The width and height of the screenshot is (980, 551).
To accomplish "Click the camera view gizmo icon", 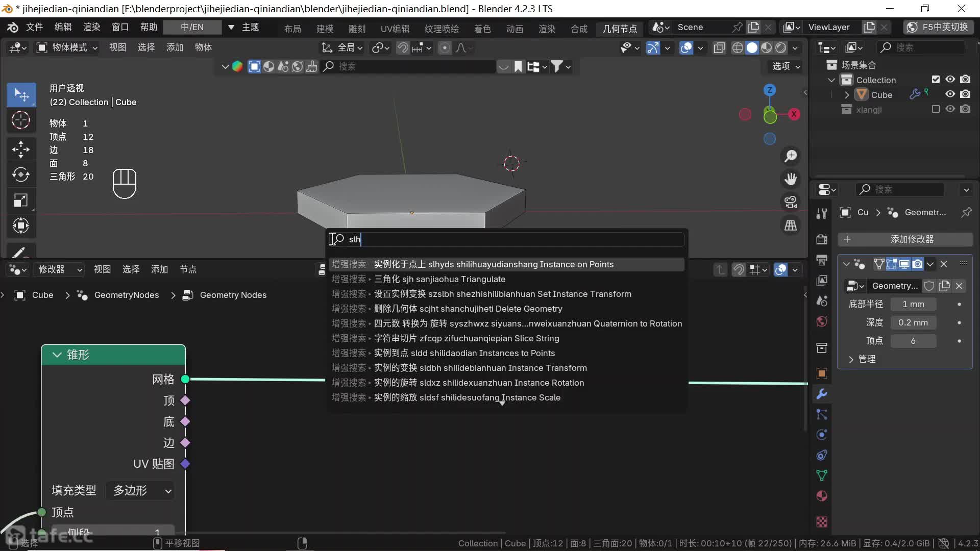I will click(x=791, y=202).
